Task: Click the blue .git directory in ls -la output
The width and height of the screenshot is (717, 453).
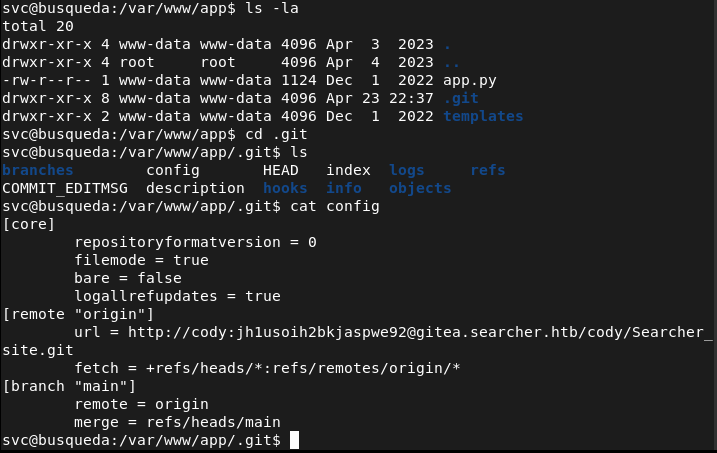Action: tap(461, 99)
